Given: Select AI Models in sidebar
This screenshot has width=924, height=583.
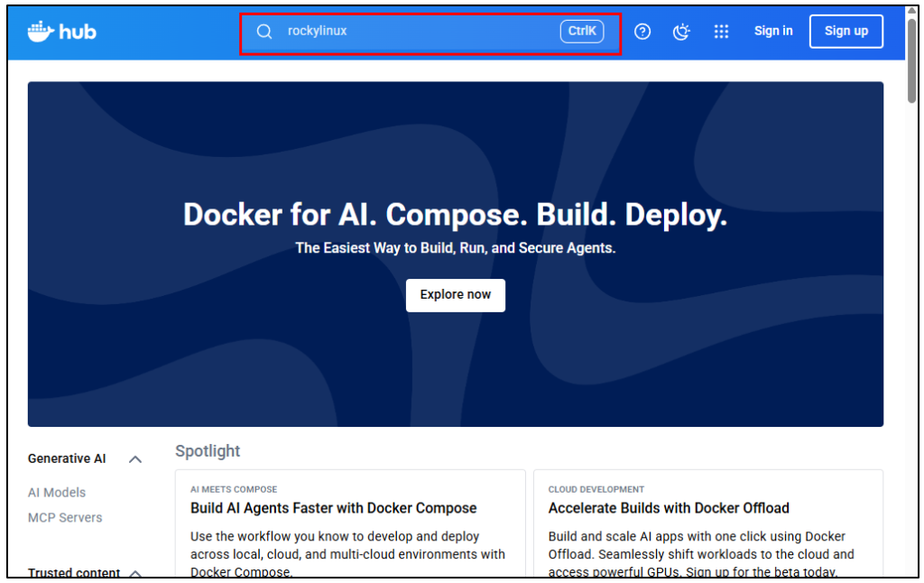Looking at the screenshot, I should (x=57, y=493).
